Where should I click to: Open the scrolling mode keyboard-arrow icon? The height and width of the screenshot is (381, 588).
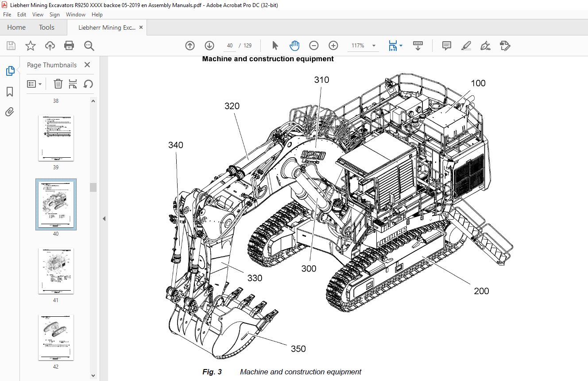point(418,46)
